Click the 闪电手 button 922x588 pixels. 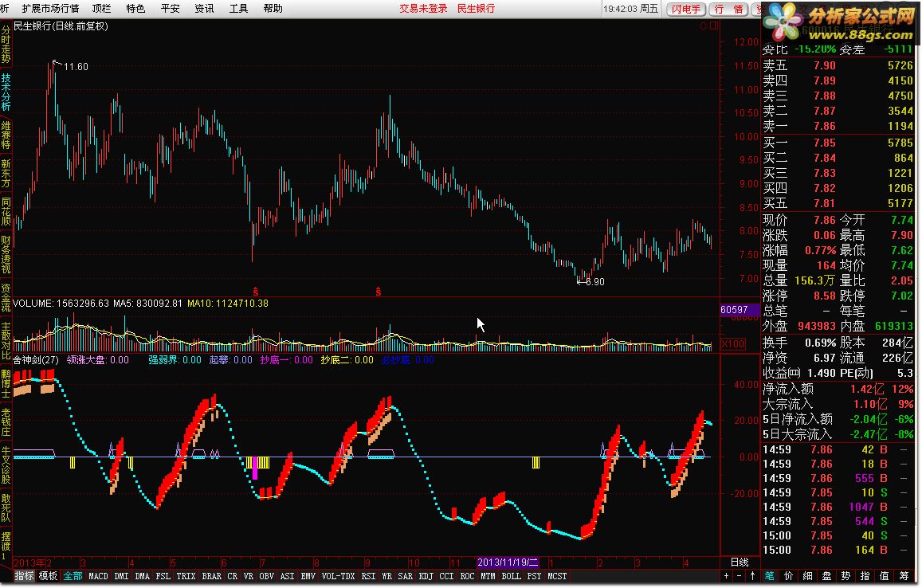coord(686,9)
